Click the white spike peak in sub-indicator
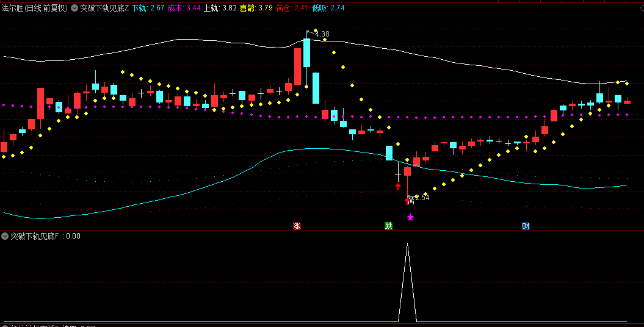Screen dimensions: 644x327 (x=407, y=244)
